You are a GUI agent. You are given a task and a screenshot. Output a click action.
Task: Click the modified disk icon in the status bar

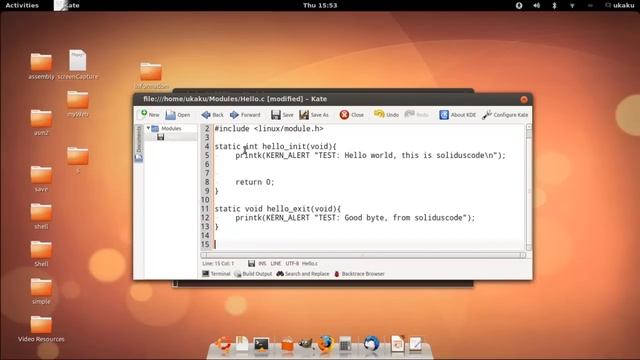[251, 264]
